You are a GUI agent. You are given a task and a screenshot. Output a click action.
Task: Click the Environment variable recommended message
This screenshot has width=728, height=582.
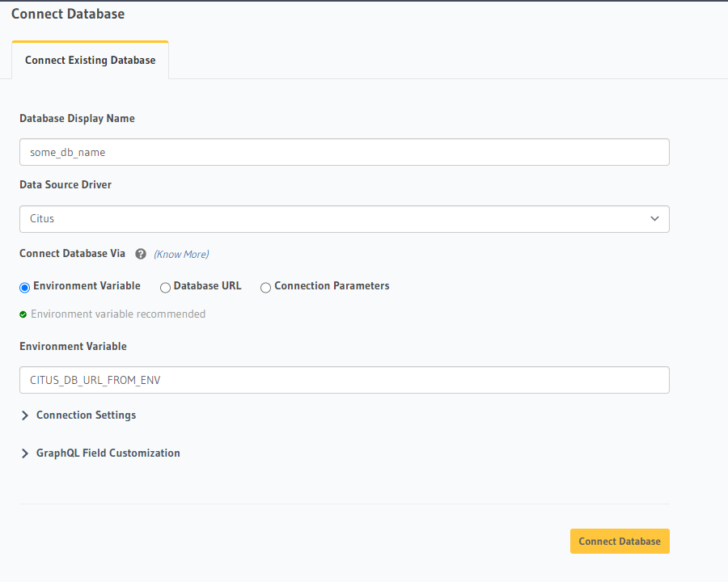click(118, 314)
